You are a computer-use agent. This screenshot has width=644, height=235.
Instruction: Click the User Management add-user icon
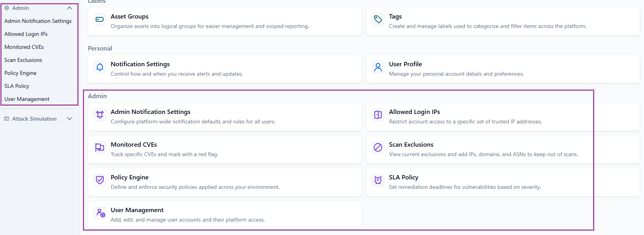[101, 213]
